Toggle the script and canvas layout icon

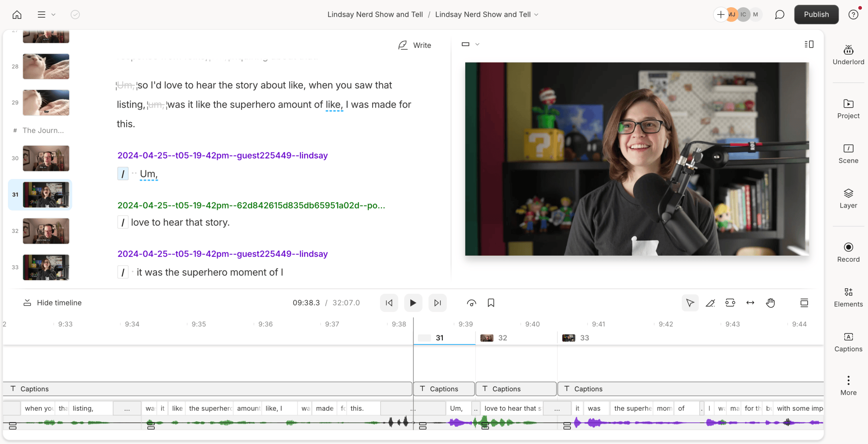point(809,44)
